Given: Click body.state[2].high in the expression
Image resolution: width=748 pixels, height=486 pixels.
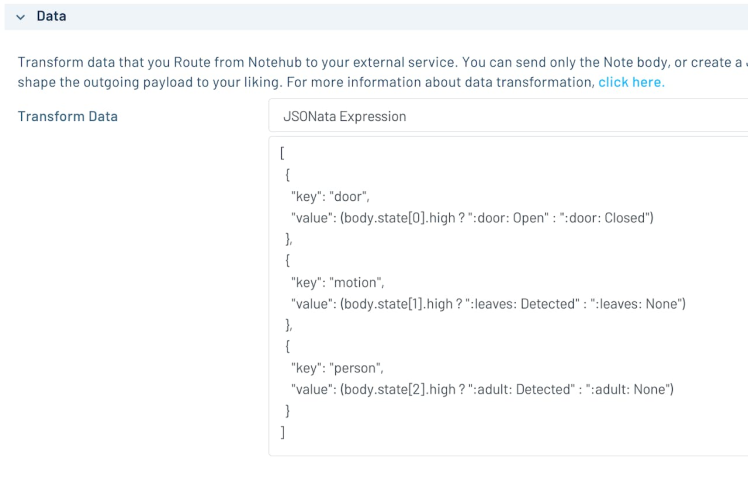Looking at the screenshot, I should (396, 389).
